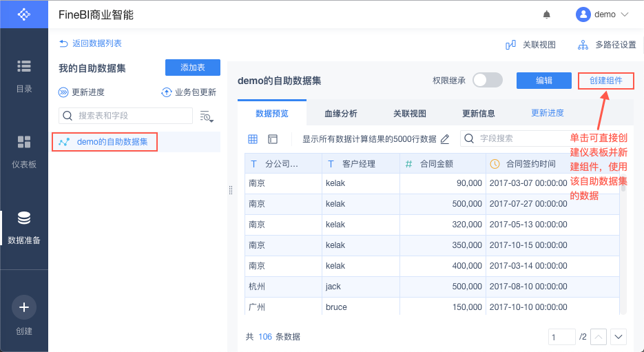
Task: Click the 客户经理 column header
Action: [361, 163]
